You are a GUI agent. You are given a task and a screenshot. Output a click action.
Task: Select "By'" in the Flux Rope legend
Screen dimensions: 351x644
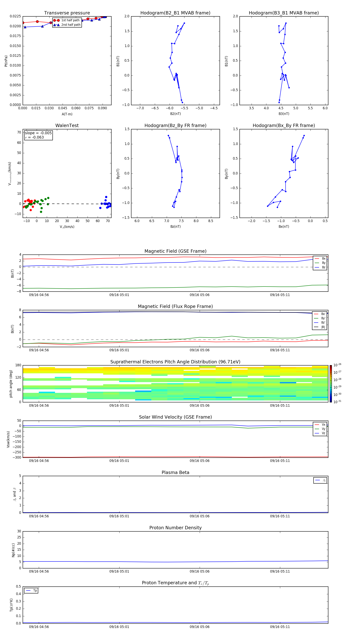pyautogui.click(x=320, y=318)
